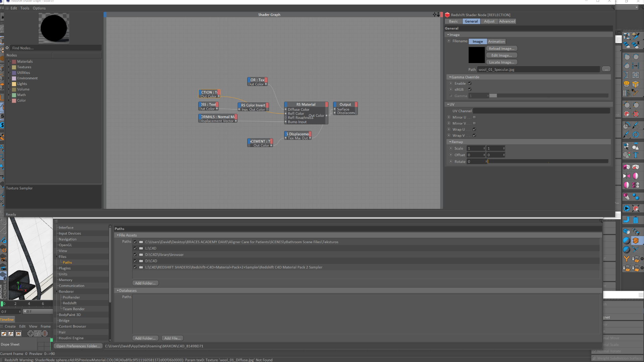
Task: Click the Locate Image button
Action: (x=501, y=62)
